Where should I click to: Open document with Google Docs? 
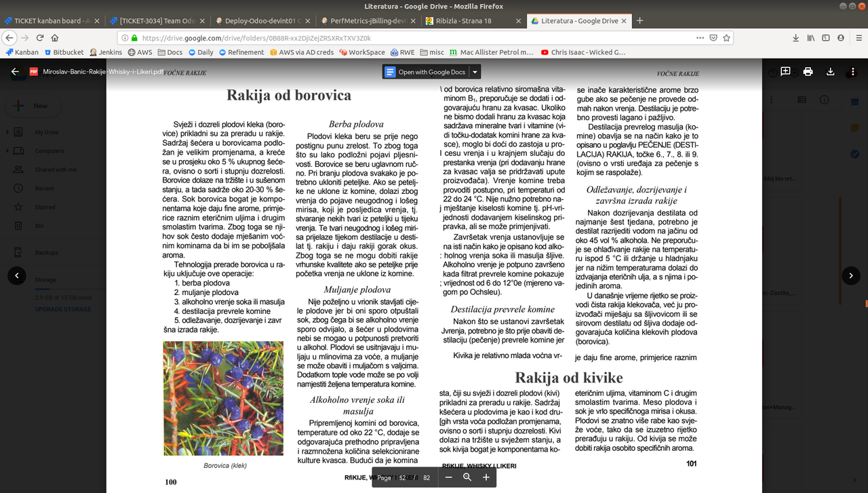point(425,72)
